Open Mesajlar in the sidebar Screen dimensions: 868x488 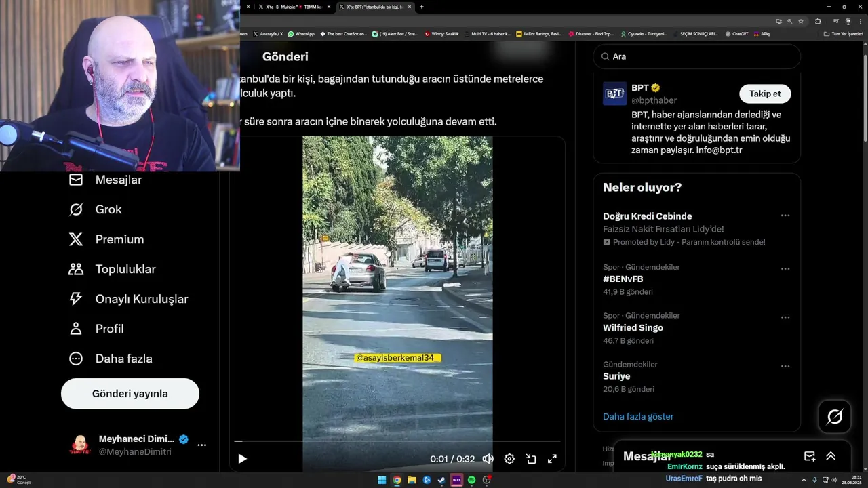105,180
